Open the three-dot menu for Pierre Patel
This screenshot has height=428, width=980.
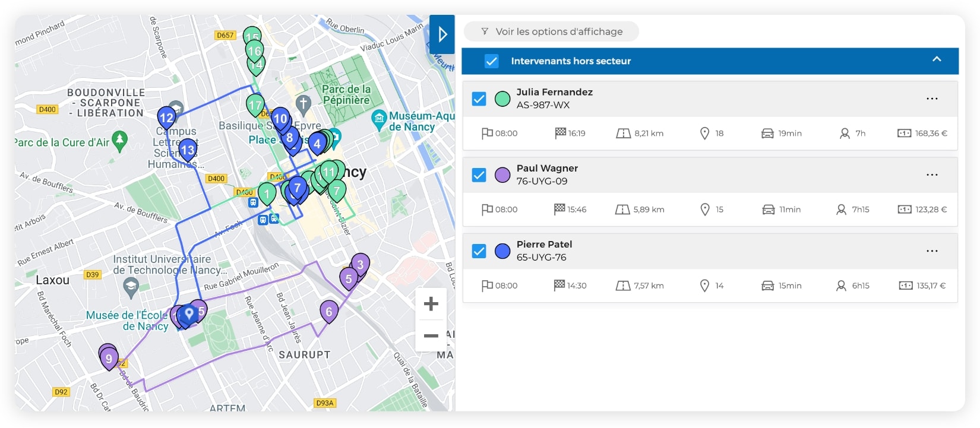[932, 251]
